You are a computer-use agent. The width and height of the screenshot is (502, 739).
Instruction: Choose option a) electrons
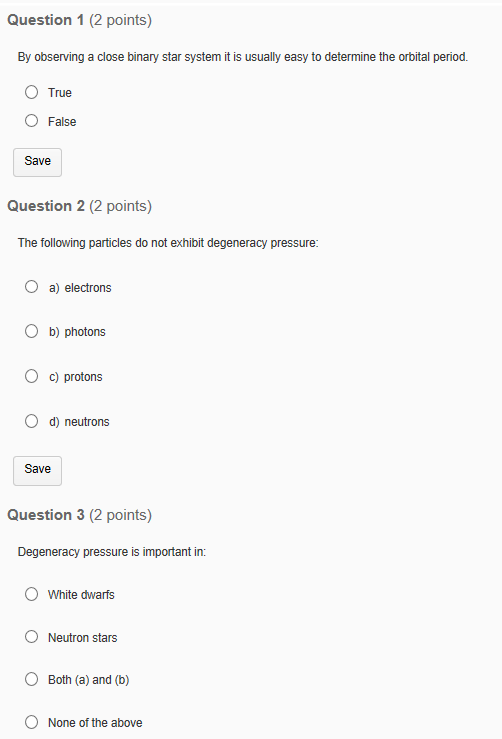point(32,287)
